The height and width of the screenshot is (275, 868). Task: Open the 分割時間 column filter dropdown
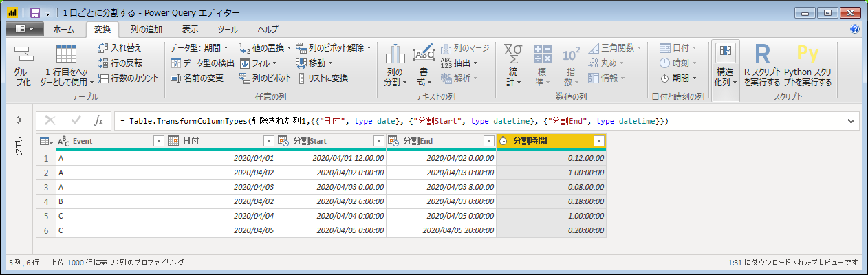click(598, 141)
